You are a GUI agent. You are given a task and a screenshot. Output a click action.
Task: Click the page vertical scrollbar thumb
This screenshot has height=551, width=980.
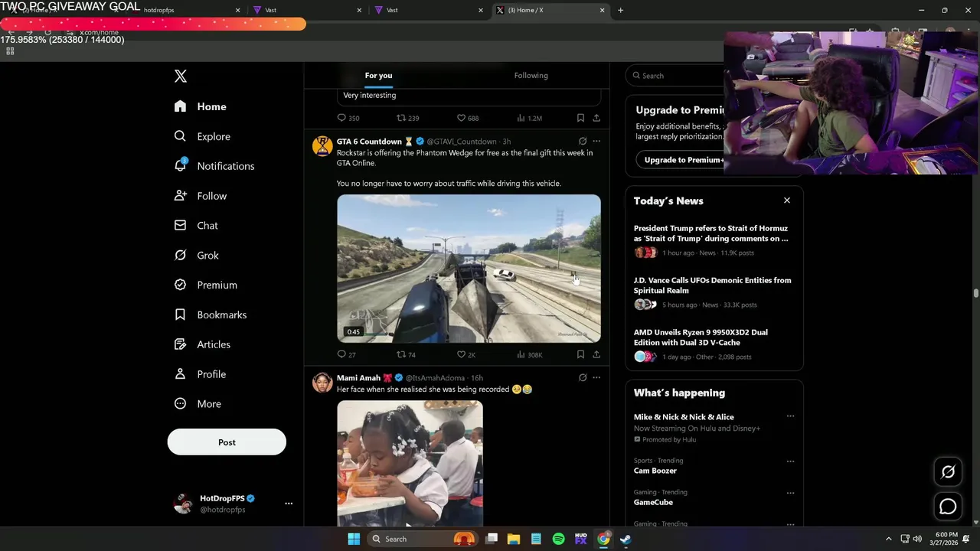coord(975,294)
